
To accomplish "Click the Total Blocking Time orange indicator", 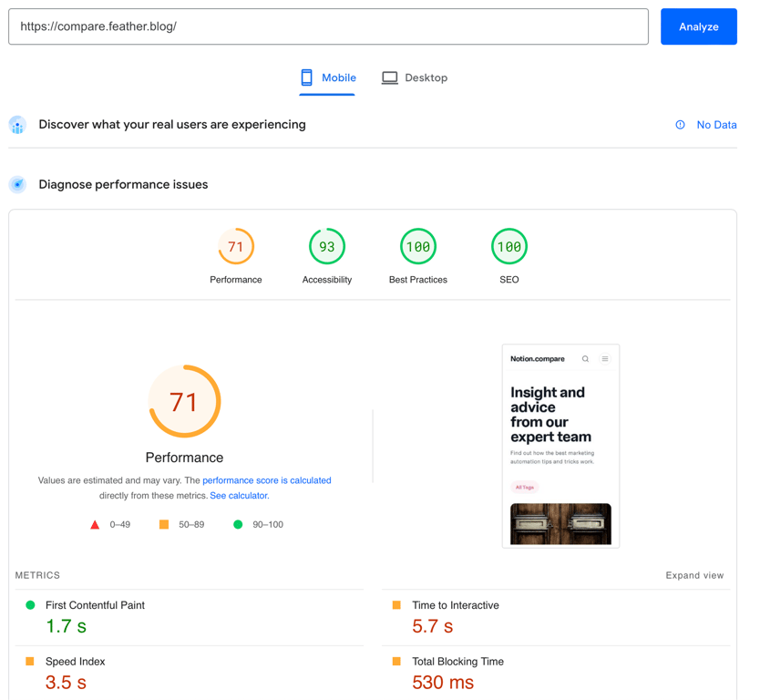I will [x=396, y=661].
